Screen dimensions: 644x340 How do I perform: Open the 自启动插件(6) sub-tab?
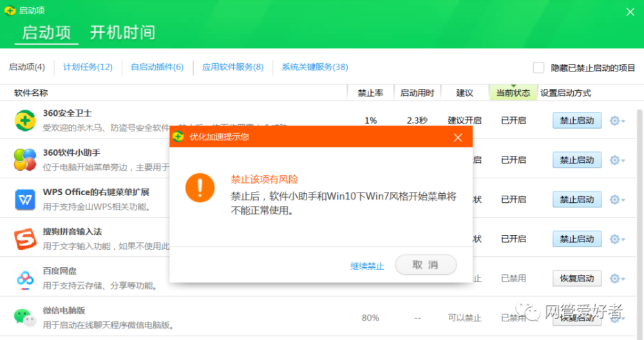click(x=157, y=67)
